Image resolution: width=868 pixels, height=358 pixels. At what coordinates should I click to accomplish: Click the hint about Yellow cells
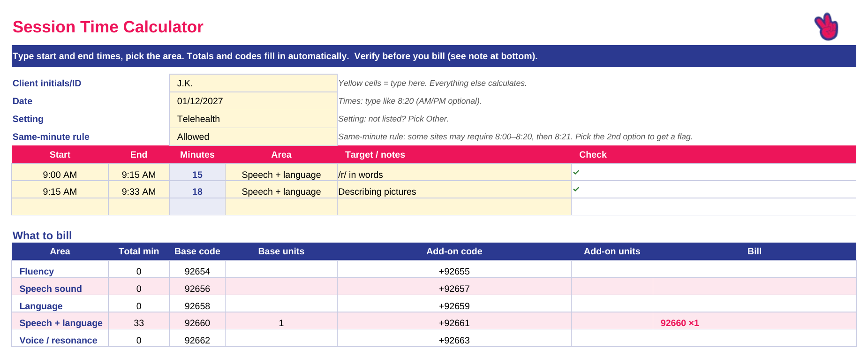coord(432,83)
